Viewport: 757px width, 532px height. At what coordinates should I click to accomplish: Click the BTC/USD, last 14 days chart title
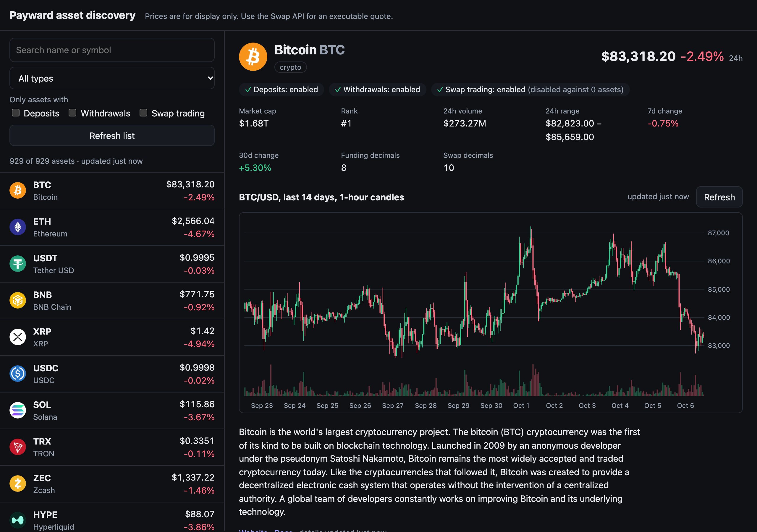321,197
